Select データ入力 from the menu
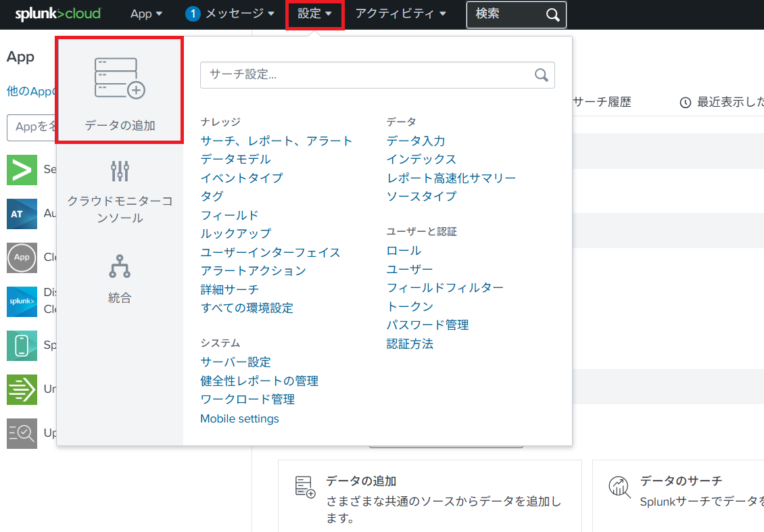764x532 pixels. tap(416, 141)
